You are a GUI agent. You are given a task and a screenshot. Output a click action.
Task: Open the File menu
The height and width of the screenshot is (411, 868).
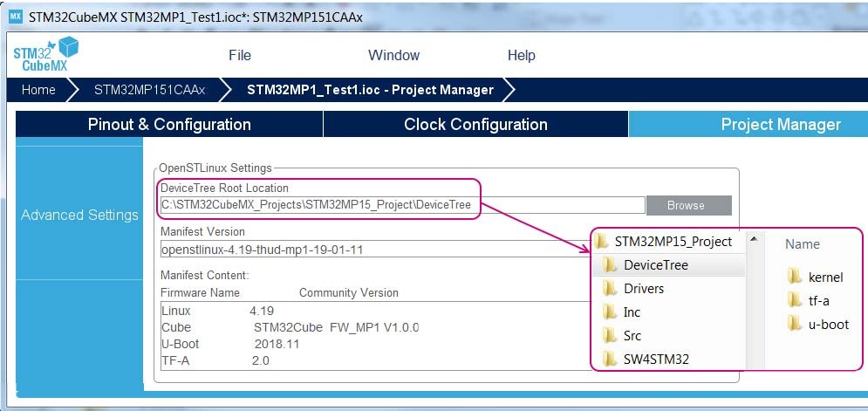click(240, 55)
